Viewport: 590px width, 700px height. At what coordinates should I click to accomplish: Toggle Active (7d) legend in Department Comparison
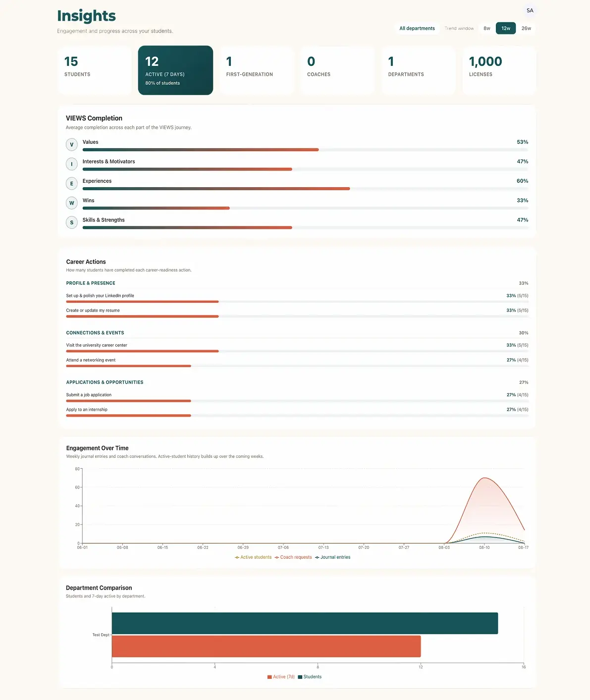point(281,677)
